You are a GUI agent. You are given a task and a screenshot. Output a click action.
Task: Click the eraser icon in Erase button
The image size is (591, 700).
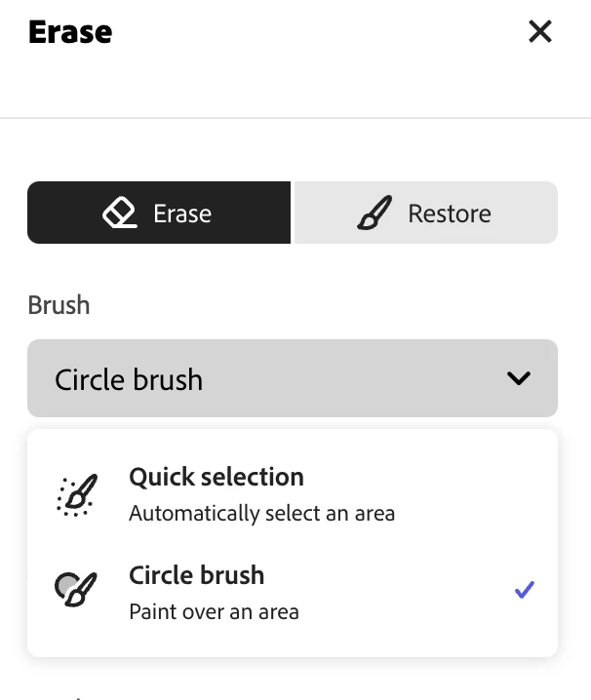[x=120, y=213]
